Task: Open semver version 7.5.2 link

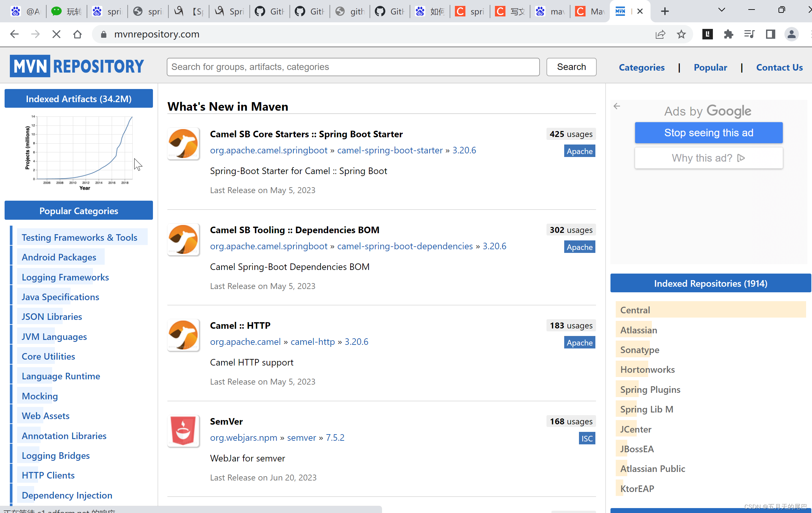Action: (x=335, y=437)
